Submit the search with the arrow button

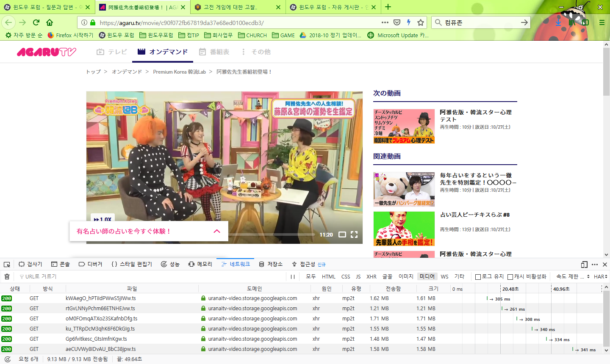524,22
